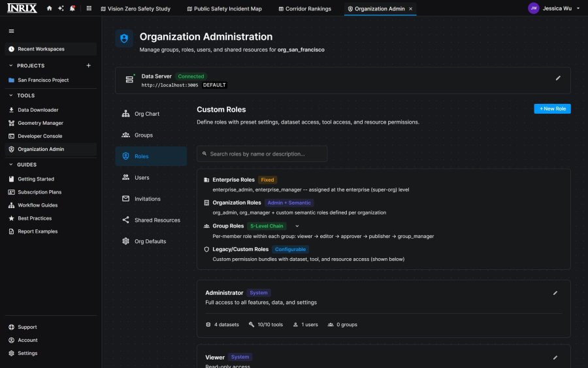Open Support page
Image resolution: width=588 pixels, height=368 pixels.
[50, 327]
